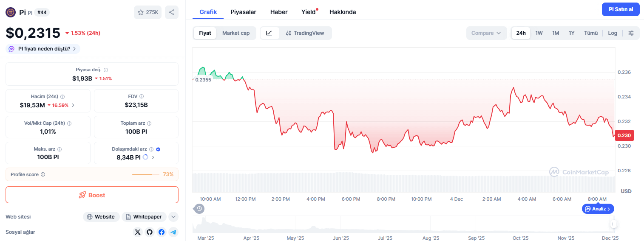This screenshot has height=241, width=644.
Task: Click the Pi coin logo icon
Action: [x=11, y=12]
